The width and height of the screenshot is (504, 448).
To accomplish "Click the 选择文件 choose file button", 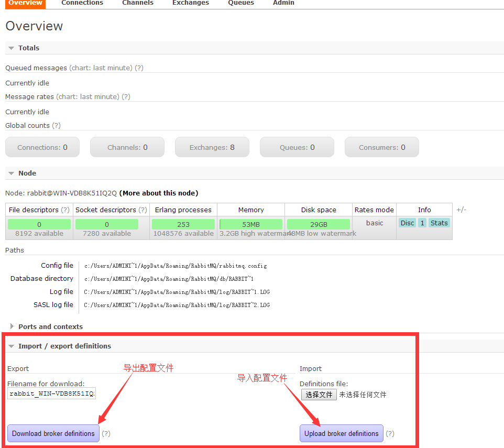I will coord(319,395).
